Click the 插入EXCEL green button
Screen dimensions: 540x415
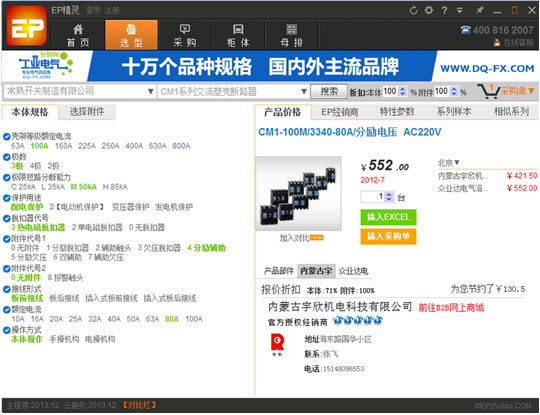[x=388, y=217]
